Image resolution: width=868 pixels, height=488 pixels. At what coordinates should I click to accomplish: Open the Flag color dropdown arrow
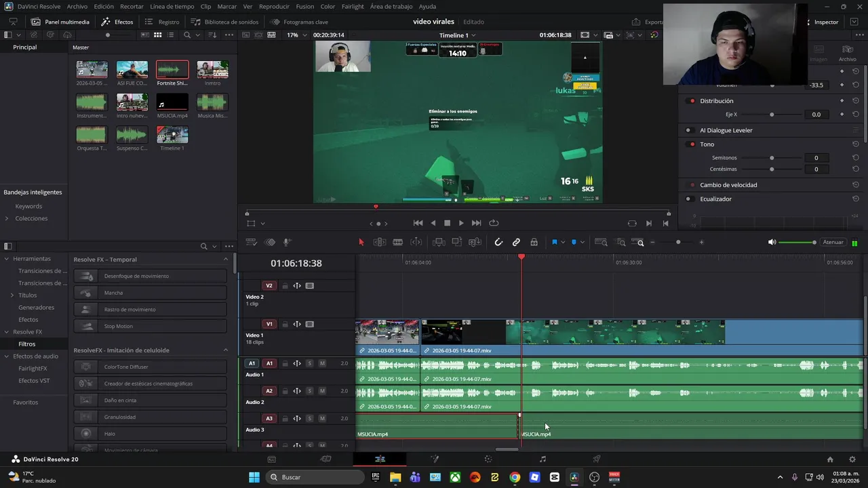563,243
